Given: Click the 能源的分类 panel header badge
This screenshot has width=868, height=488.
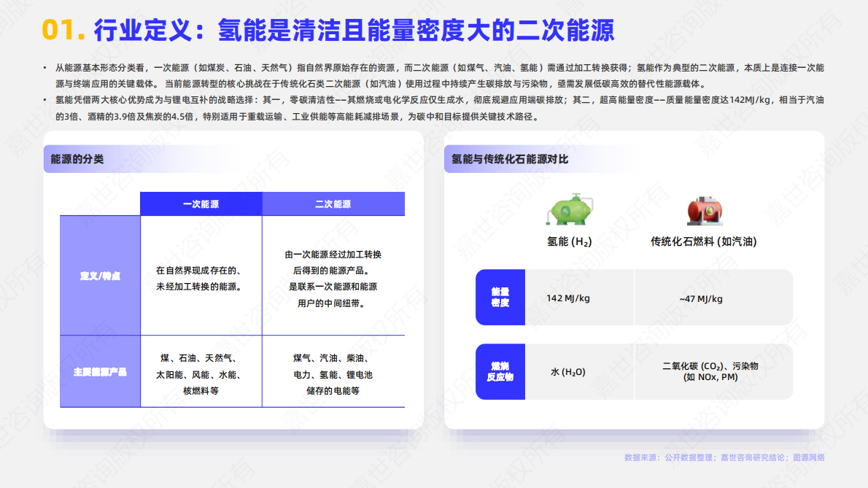Looking at the screenshot, I should pyautogui.click(x=77, y=158).
